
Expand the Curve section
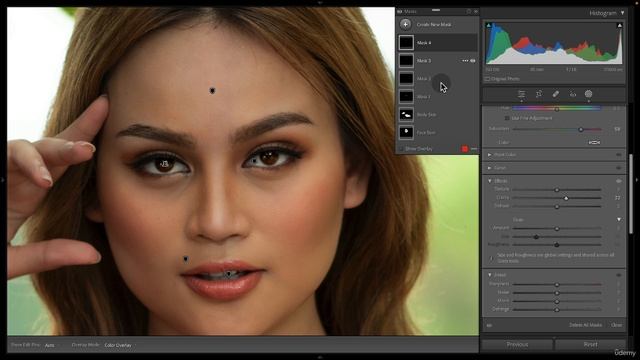point(489,168)
